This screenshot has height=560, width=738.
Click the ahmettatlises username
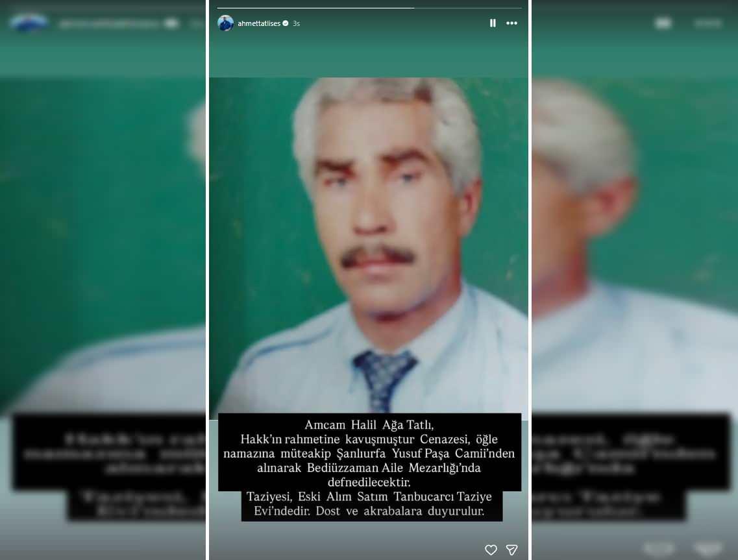tap(259, 23)
